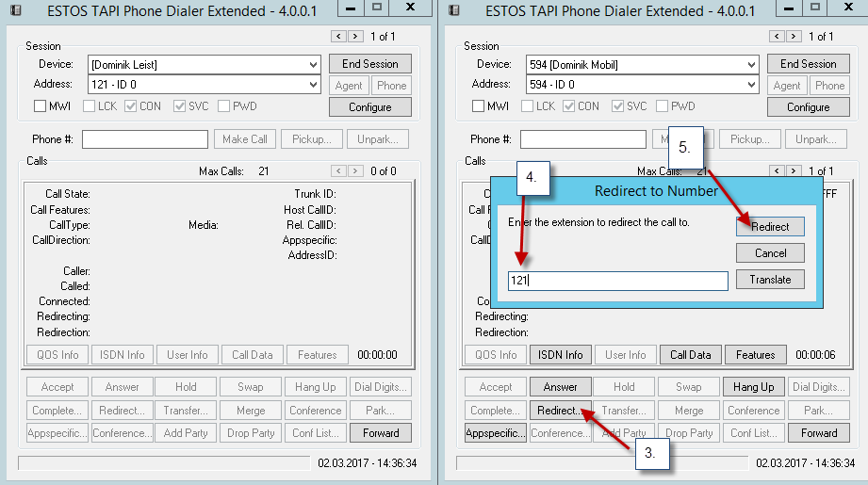Click Hang Up in right window

(x=753, y=387)
